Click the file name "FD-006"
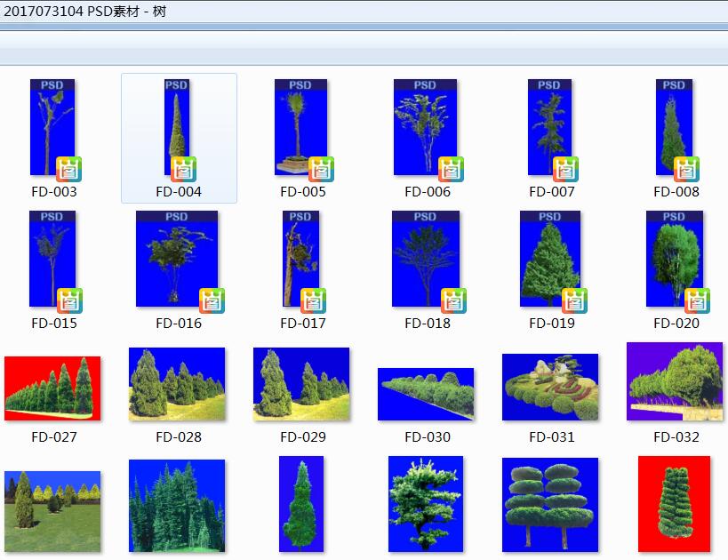The height and width of the screenshot is (560, 728). pos(428,192)
